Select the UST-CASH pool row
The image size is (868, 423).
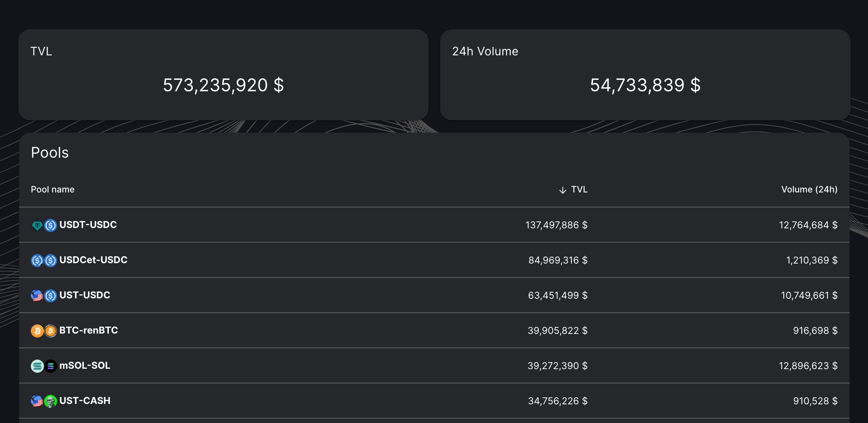point(85,401)
